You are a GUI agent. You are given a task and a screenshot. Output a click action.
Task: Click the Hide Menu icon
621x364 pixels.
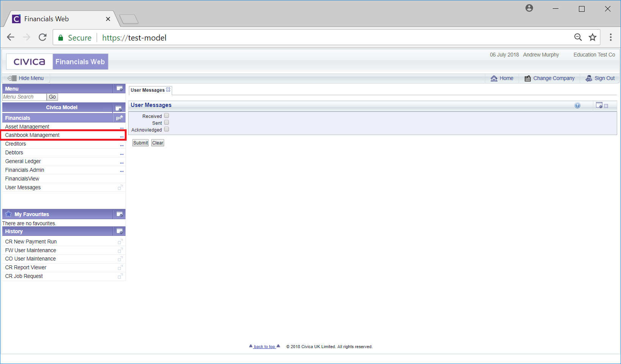pos(12,78)
